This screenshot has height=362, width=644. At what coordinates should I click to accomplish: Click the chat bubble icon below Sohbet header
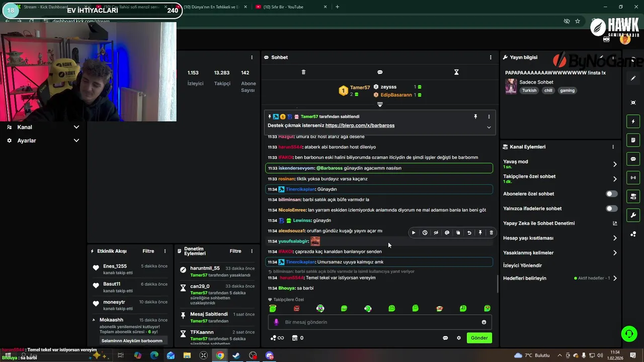(380, 72)
